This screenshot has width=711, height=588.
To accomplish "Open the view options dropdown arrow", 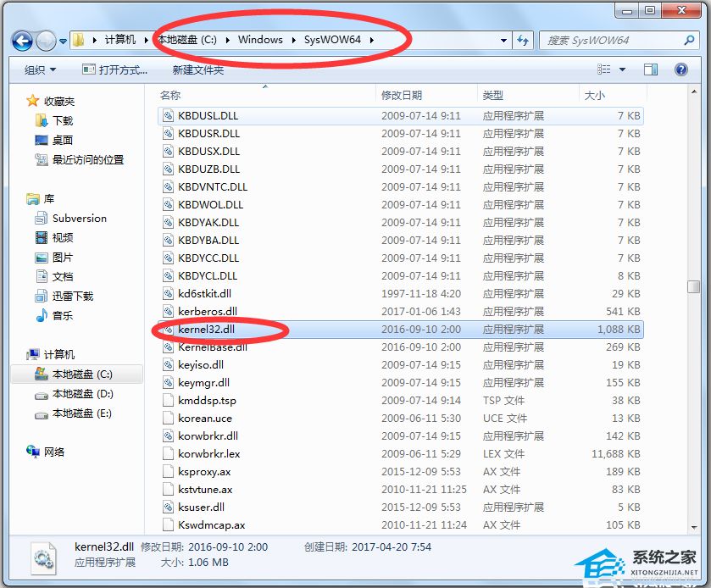I will pyautogui.click(x=623, y=69).
